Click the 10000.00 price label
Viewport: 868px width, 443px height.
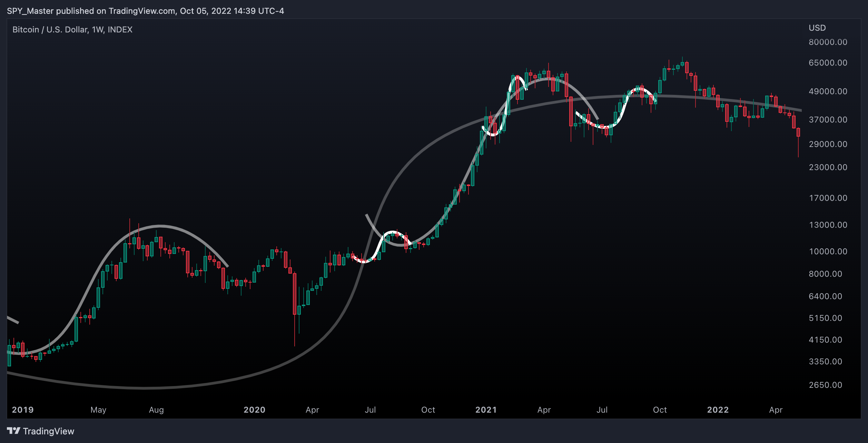(x=828, y=252)
